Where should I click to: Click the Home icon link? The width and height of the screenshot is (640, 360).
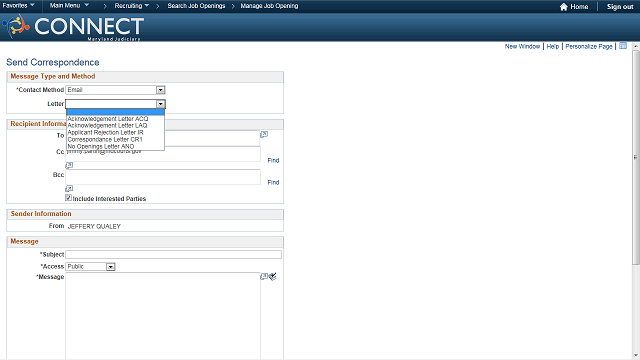tap(574, 7)
